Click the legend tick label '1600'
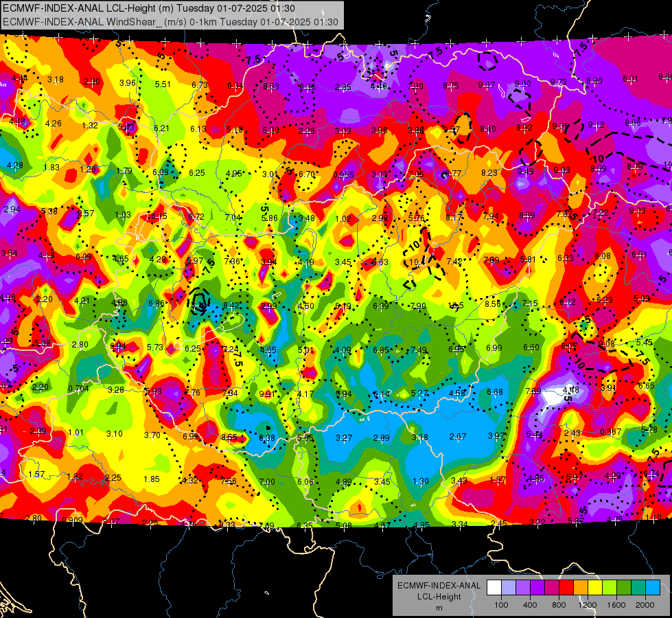The image size is (672, 618). (616, 605)
